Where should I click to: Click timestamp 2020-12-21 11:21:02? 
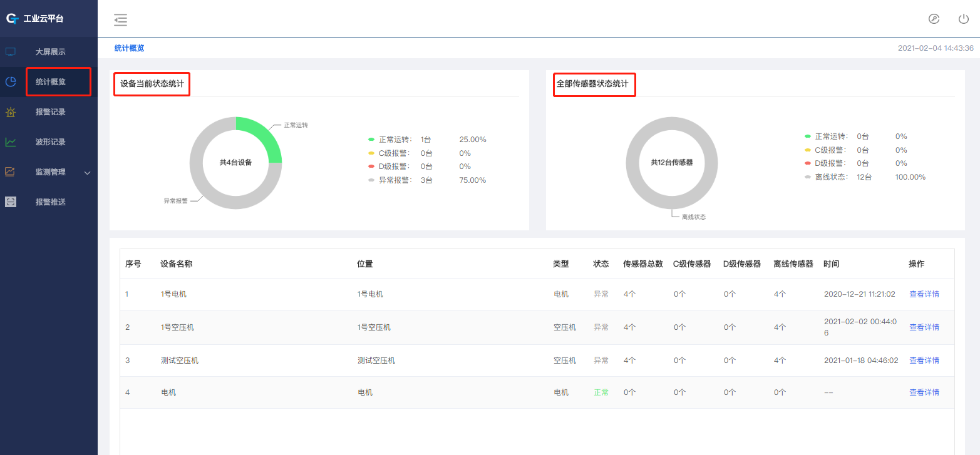(x=860, y=294)
